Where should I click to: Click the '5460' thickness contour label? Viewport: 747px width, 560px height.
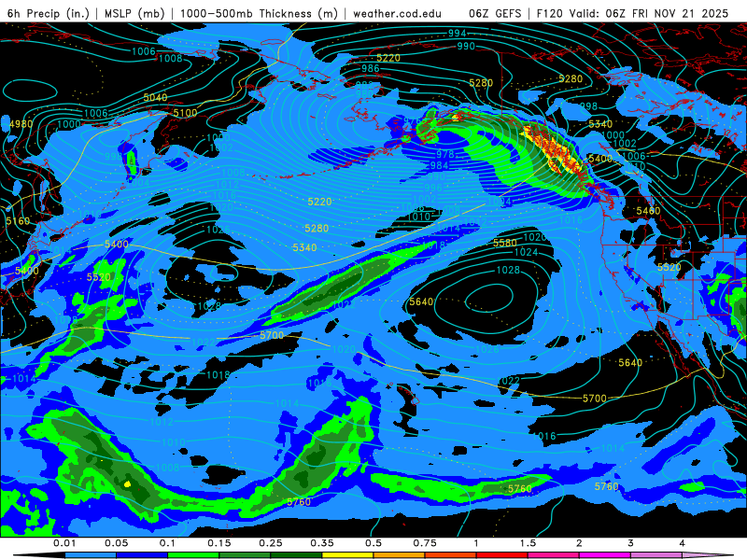(648, 211)
